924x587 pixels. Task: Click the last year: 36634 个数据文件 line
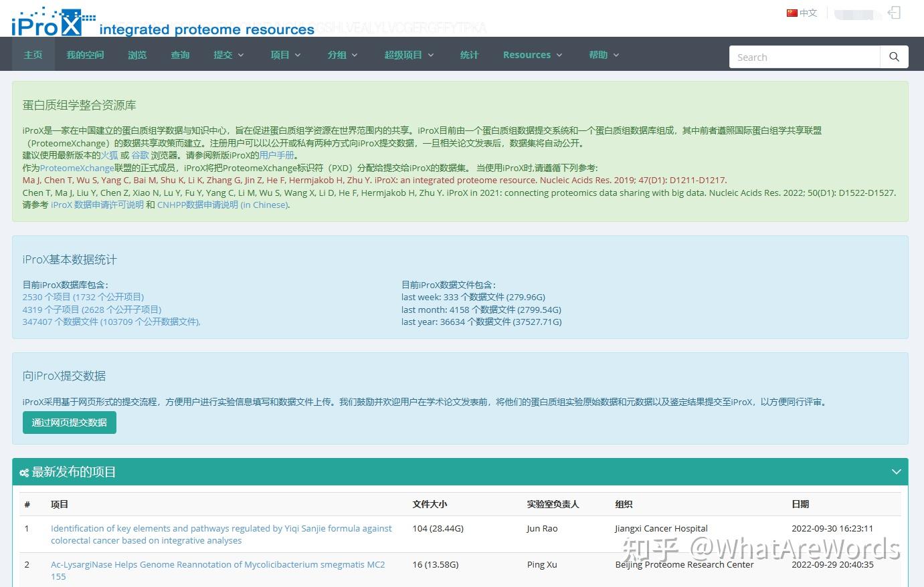(482, 322)
